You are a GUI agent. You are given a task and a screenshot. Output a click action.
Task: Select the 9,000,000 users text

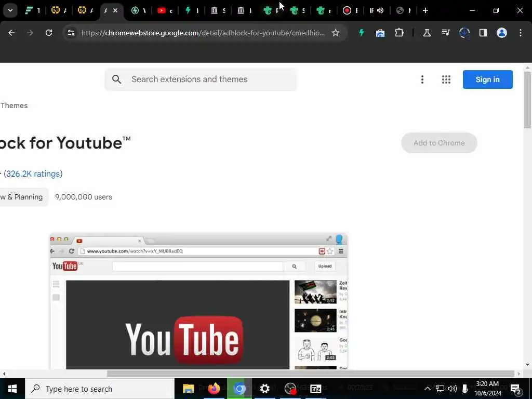point(84,197)
